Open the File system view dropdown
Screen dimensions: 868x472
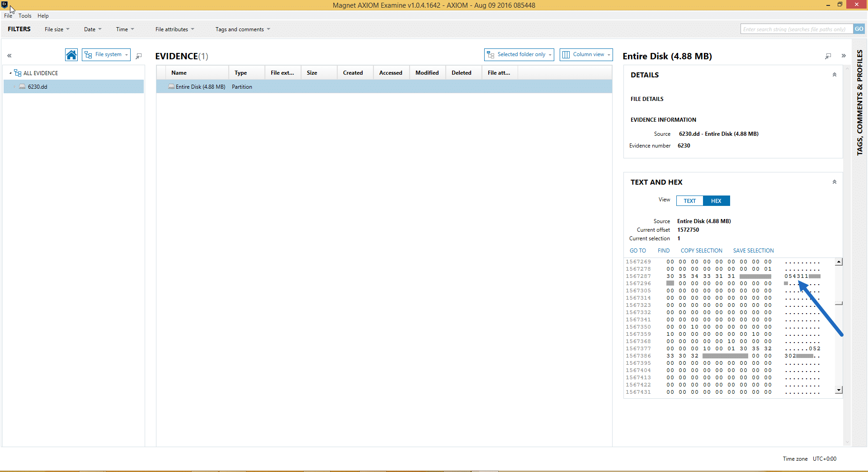(106, 55)
